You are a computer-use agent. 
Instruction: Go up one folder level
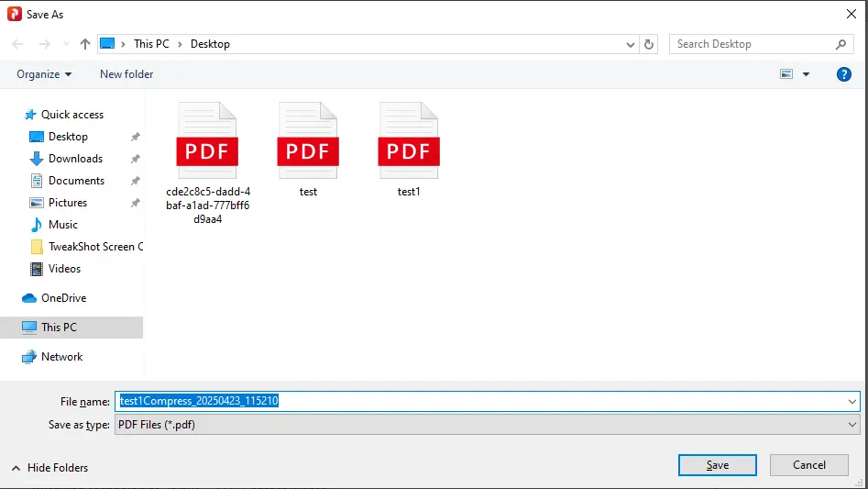(x=84, y=44)
